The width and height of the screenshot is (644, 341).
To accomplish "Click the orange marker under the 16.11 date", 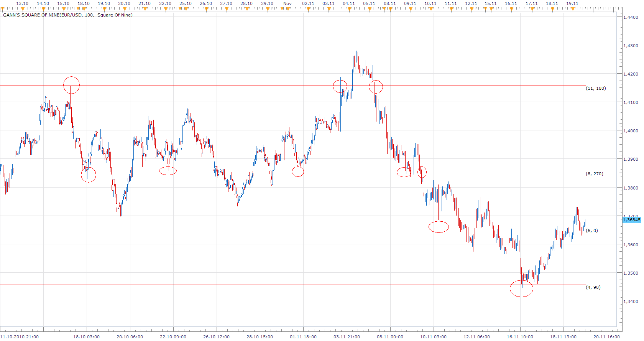I will [x=511, y=9].
